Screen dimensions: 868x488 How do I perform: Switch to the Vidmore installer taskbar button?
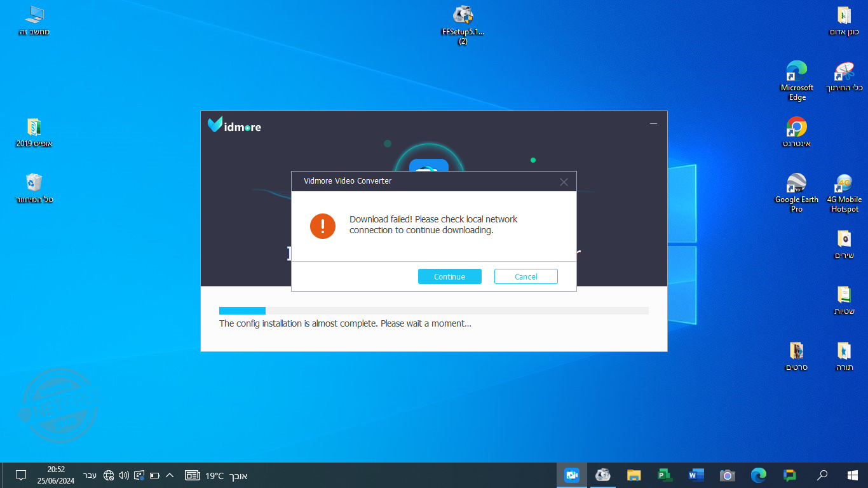(x=572, y=475)
